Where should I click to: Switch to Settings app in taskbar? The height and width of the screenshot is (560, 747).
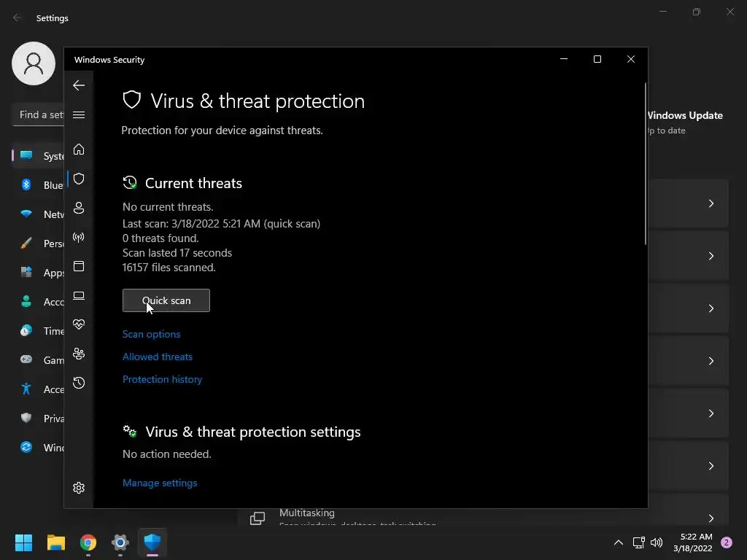tap(120, 542)
